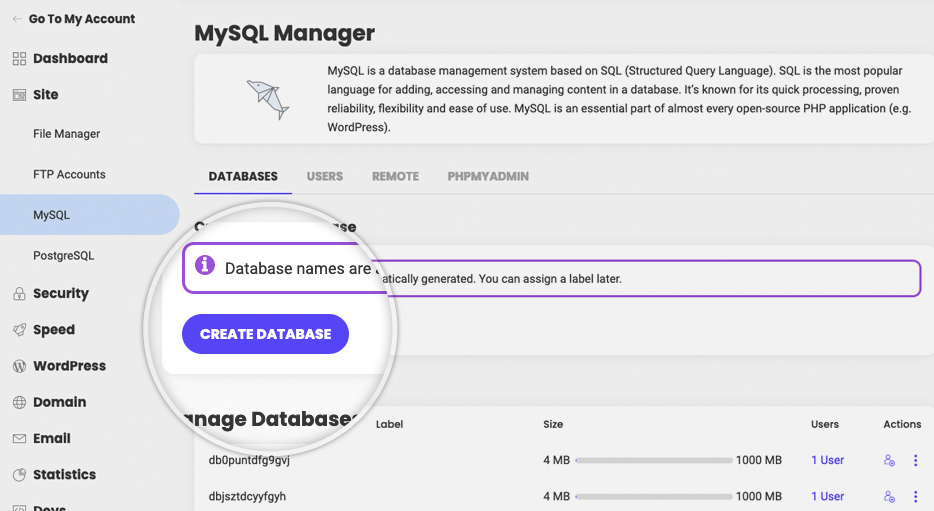Open 1 User link for db0puntdfg9gvj

[827, 460]
